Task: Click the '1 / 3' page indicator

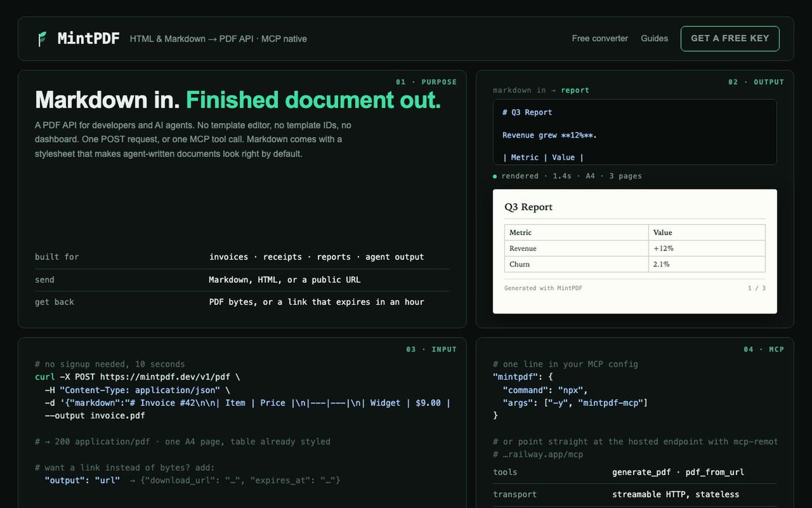Action: coord(756,288)
